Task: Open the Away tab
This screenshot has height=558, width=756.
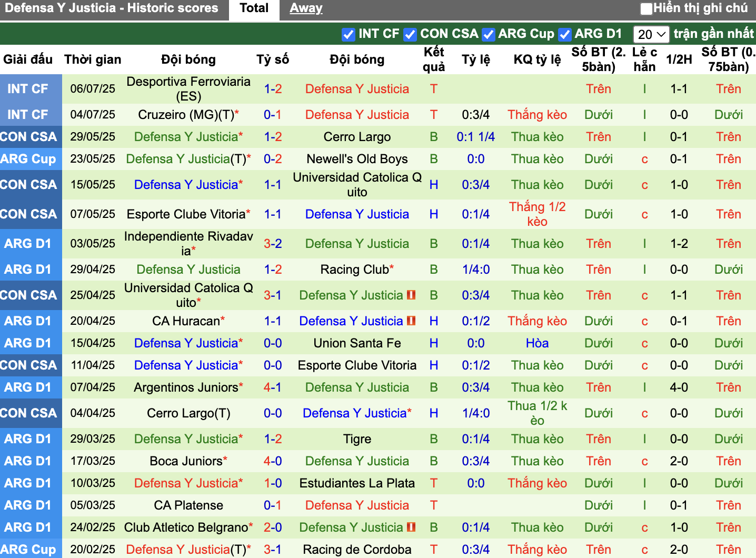Action: pyautogui.click(x=306, y=8)
